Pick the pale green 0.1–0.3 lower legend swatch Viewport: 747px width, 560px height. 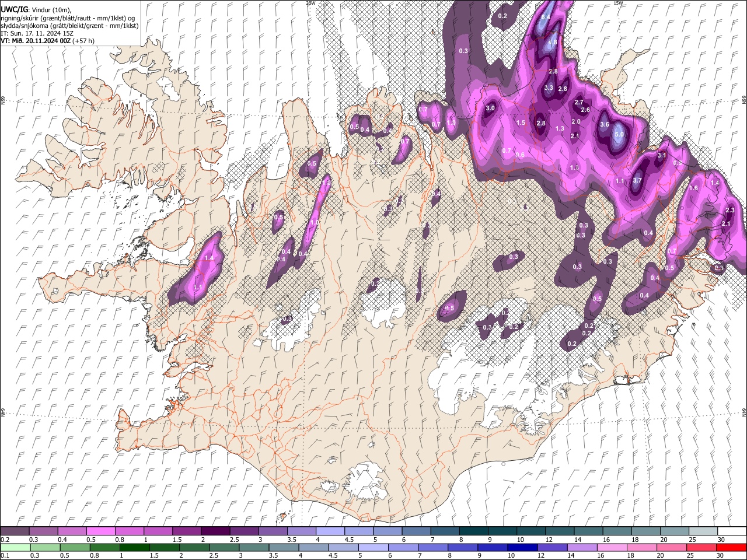[x=15, y=548]
